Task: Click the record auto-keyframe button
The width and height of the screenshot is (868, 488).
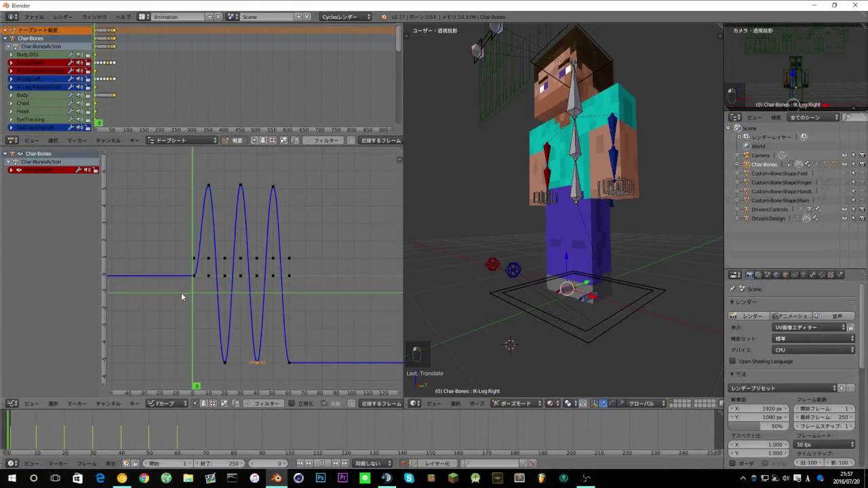Action: pyautogui.click(x=404, y=463)
